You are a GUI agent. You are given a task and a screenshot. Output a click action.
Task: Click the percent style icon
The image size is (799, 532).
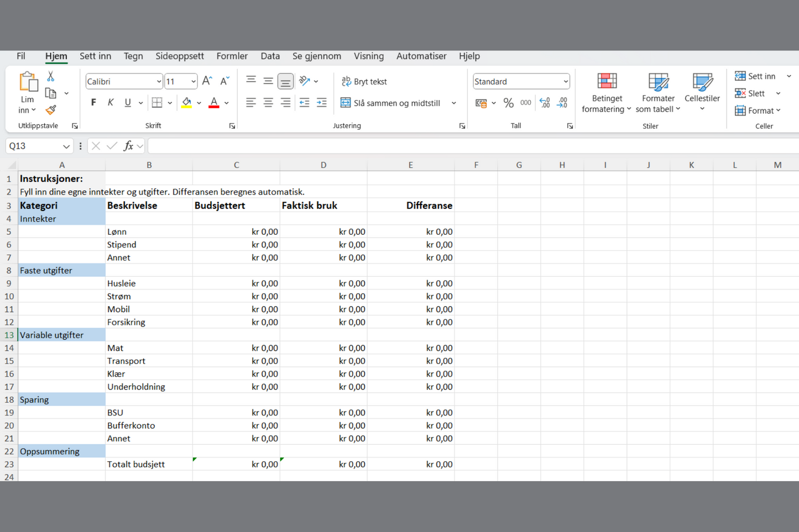tap(508, 103)
